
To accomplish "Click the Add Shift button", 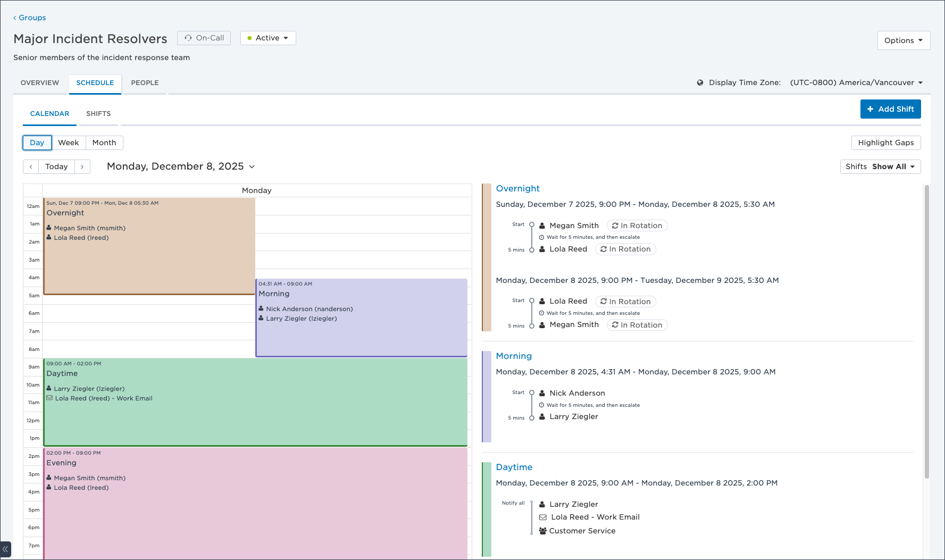I will pos(890,109).
